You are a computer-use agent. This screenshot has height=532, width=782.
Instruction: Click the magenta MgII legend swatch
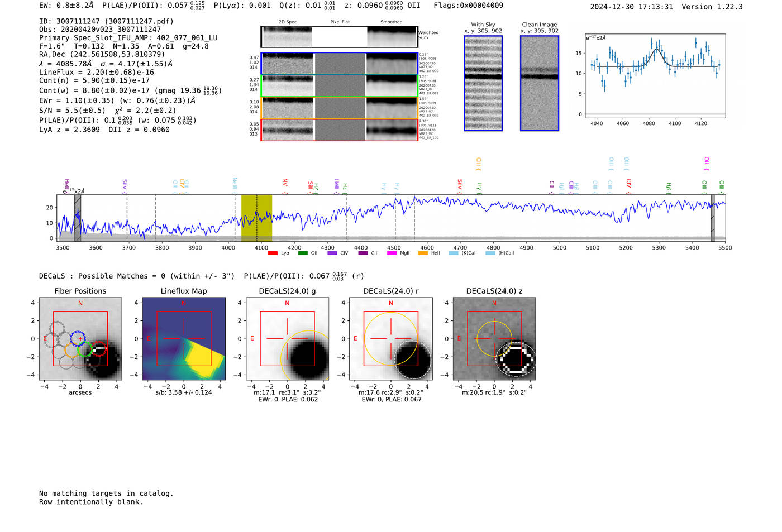[x=392, y=253]
